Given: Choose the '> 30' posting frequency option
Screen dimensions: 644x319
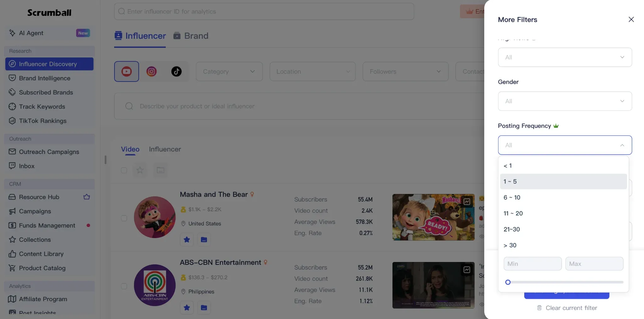Looking at the screenshot, I should (563, 245).
